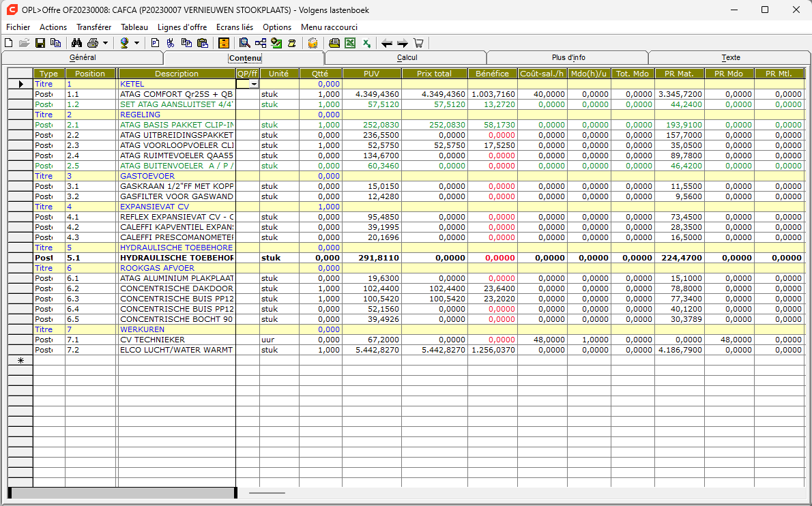Click the document P toolbar icon

(155, 43)
